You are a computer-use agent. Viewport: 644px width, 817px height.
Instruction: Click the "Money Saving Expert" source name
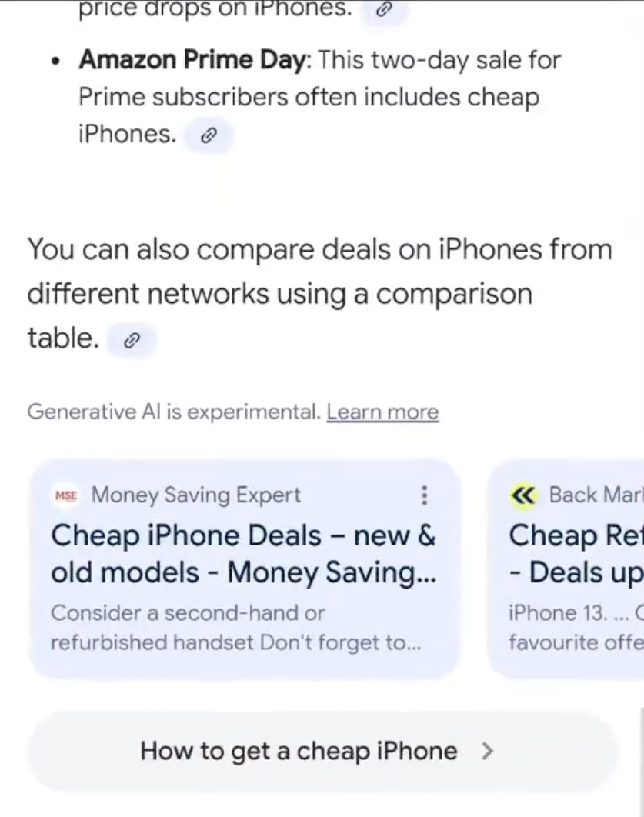pyautogui.click(x=196, y=495)
